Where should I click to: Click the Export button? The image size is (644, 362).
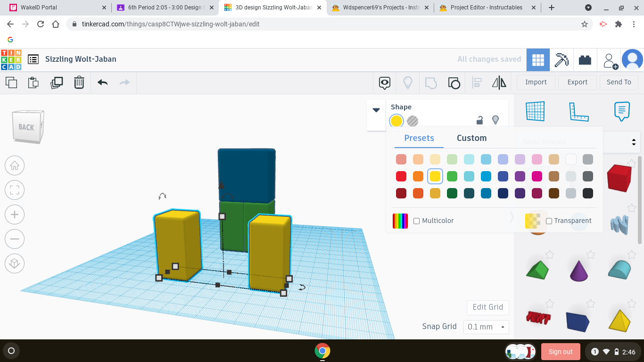[x=578, y=82]
